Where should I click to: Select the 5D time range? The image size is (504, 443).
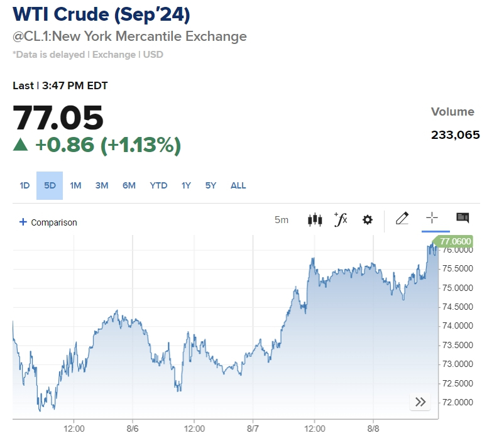point(50,185)
